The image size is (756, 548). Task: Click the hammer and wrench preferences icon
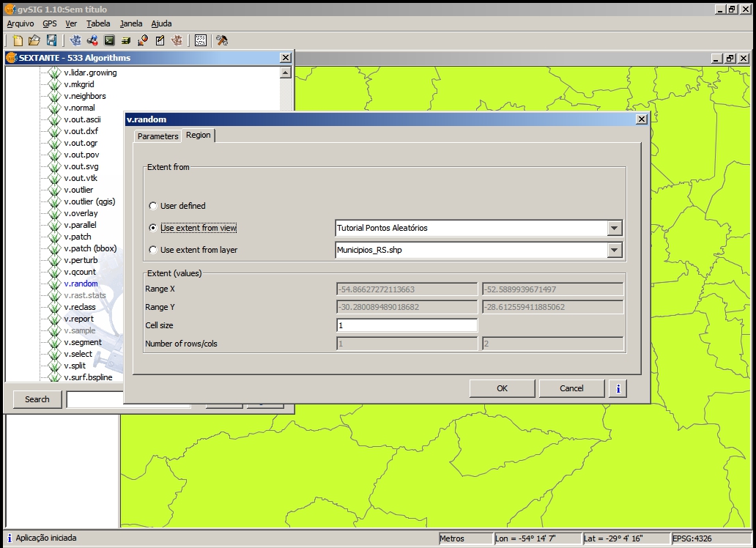click(222, 40)
